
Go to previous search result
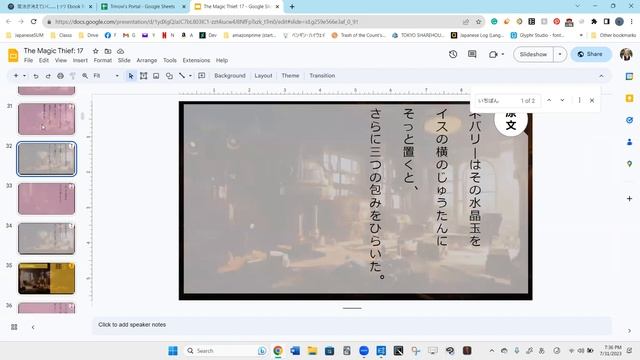[x=549, y=100]
